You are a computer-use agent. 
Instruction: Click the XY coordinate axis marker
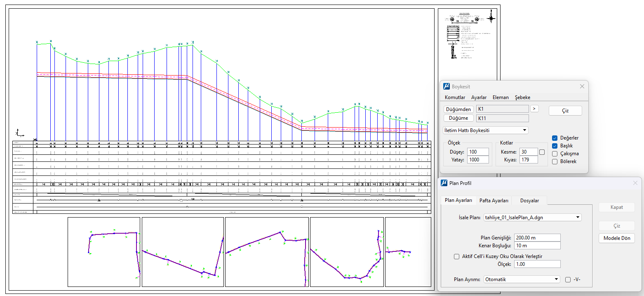[x=19, y=133]
